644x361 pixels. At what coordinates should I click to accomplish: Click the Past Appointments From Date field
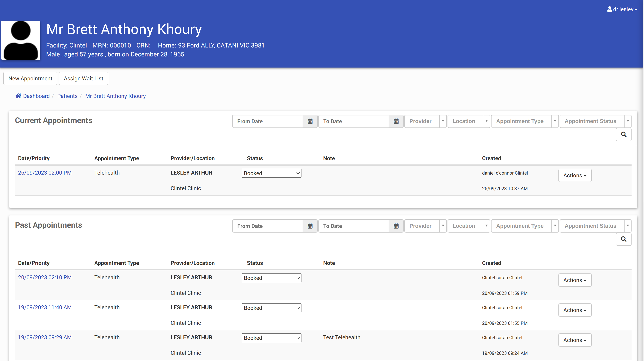pos(267,226)
